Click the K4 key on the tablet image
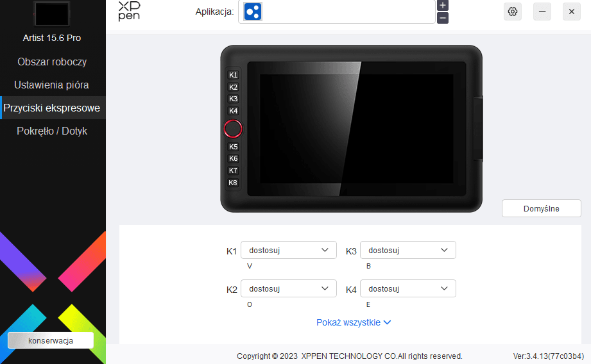591x364 pixels. pos(233,111)
